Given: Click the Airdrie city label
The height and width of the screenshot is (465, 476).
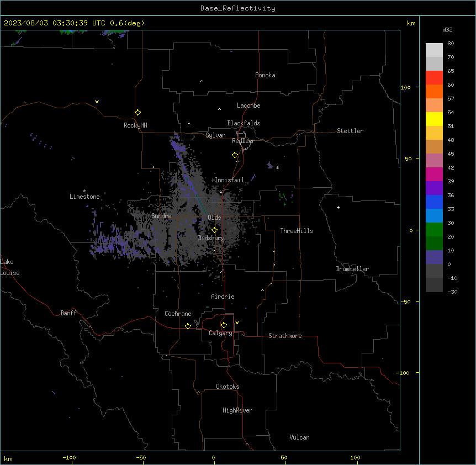Looking at the screenshot, I should point(223,297).
